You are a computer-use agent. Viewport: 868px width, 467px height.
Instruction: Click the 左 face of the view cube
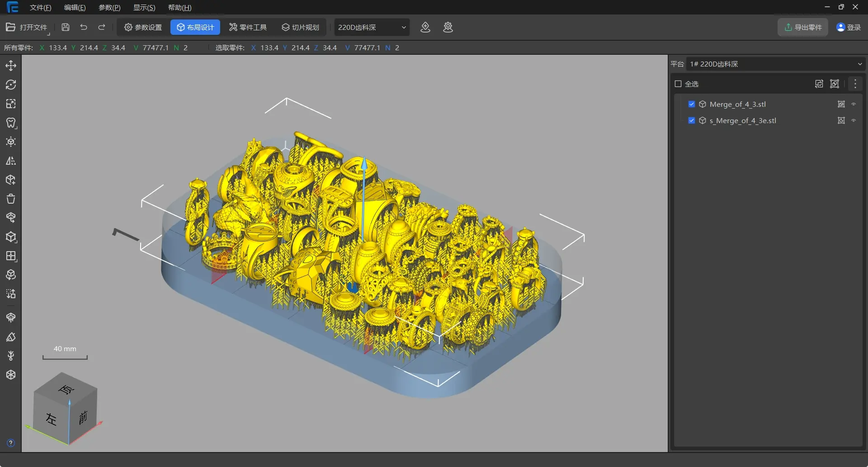[51, 419]
